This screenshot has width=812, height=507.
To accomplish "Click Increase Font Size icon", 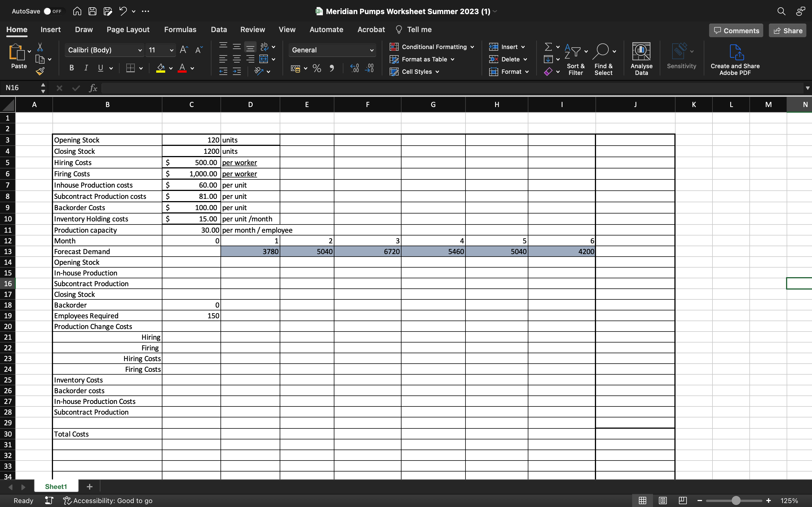I will pos(184,50).
